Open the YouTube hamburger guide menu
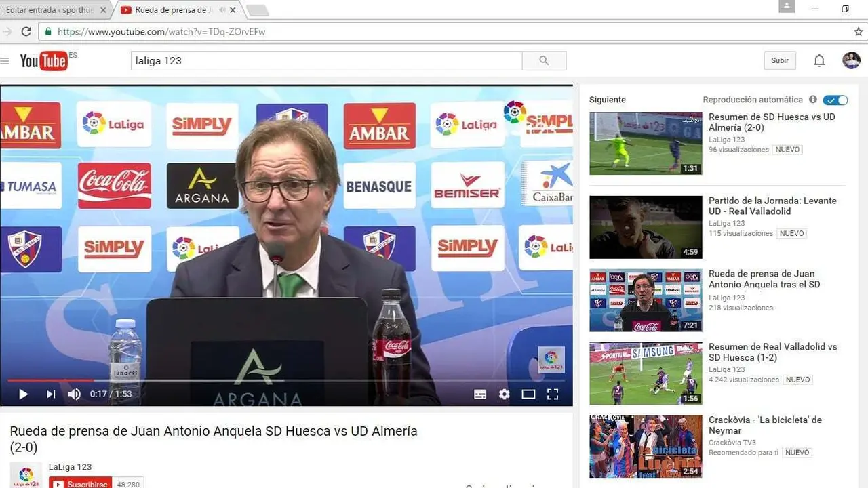 (5, 61)
